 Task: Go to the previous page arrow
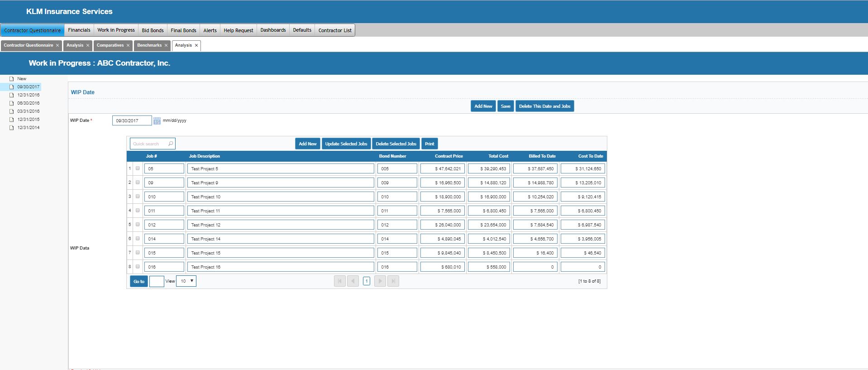click(353, 281)
